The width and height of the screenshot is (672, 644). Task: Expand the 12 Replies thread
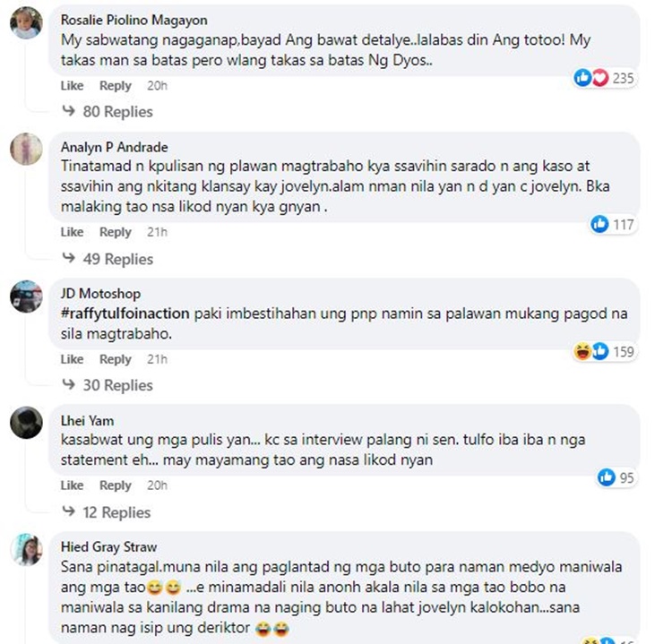(x=107, y=512)
